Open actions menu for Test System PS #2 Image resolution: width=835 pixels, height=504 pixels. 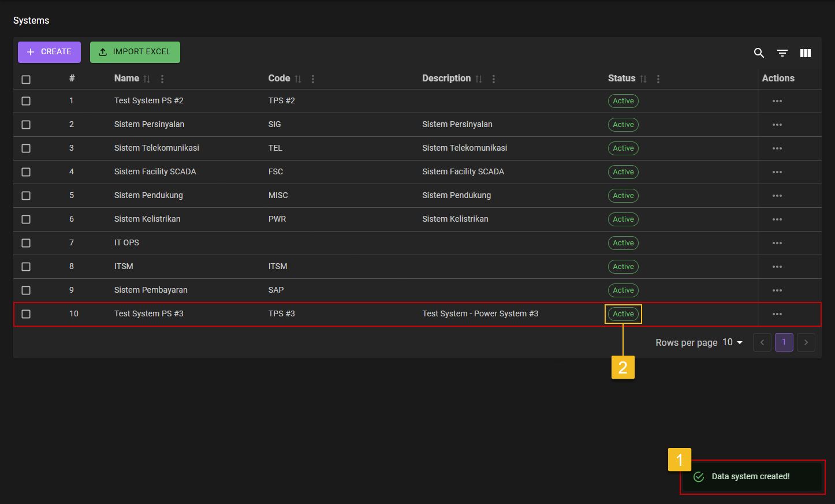(x=777, y=101)
